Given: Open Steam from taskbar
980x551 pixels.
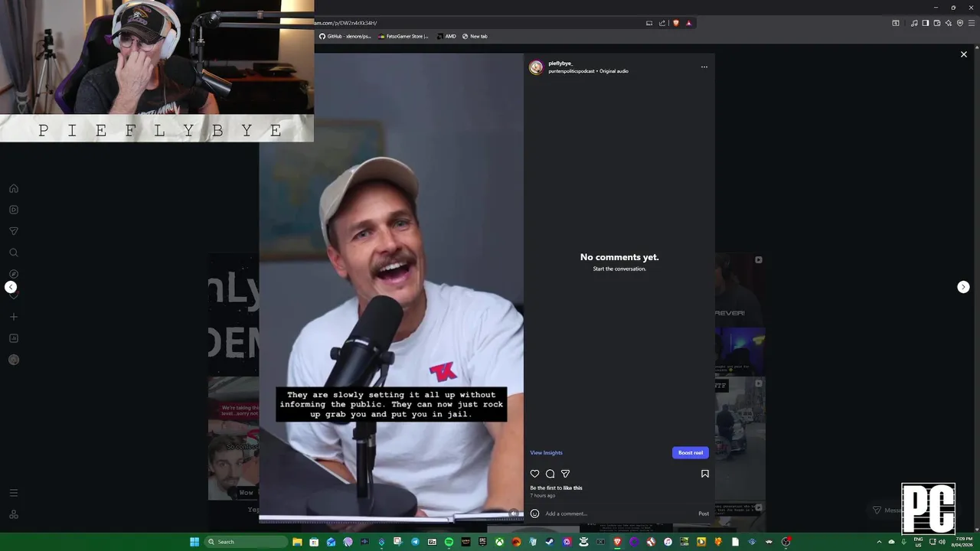Looking at the screenshot, I should pyautogui.click(x=550, y=542).
